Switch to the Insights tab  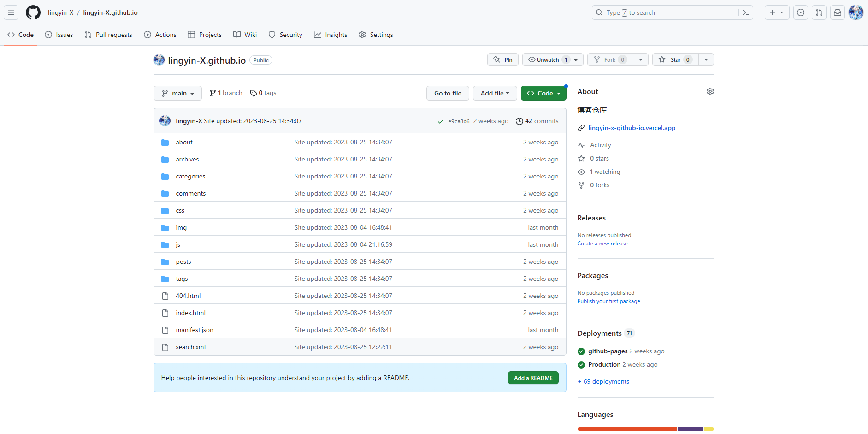(x=331, y=35)
